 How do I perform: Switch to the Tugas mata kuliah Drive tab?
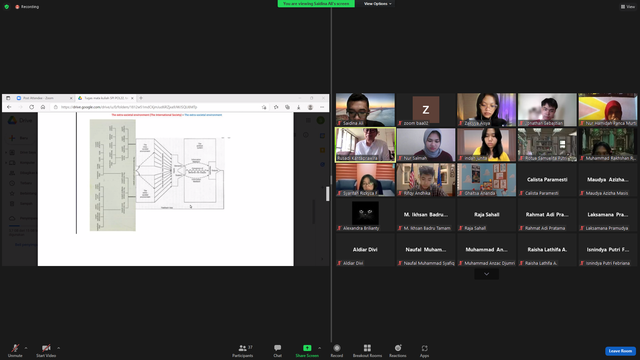[105, 98]
